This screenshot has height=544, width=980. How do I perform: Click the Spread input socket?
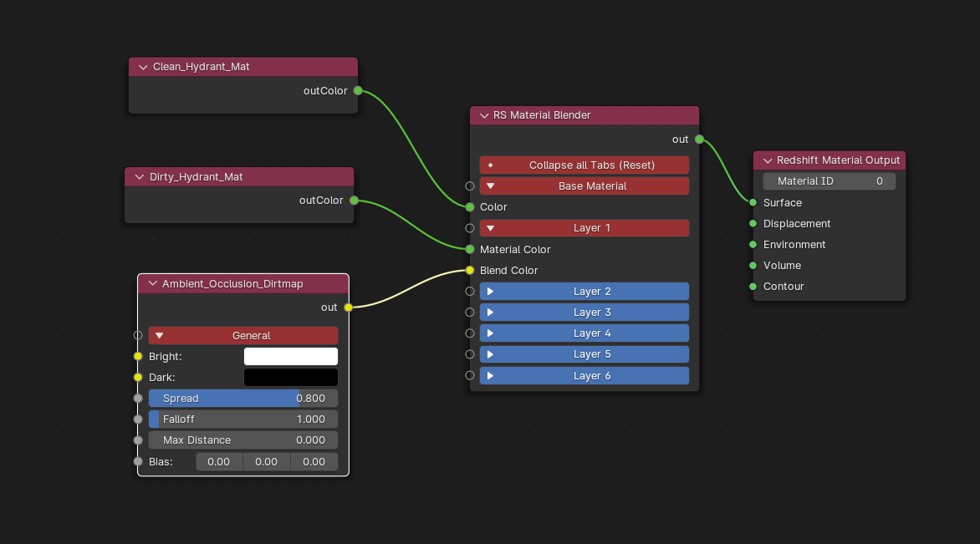click(138, 399)
